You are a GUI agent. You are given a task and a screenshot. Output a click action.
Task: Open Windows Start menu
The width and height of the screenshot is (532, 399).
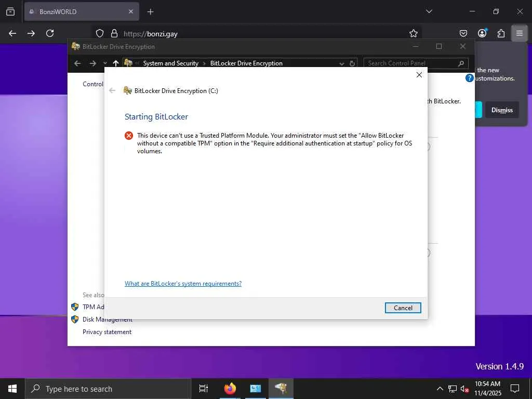click(x=12, y=389)
